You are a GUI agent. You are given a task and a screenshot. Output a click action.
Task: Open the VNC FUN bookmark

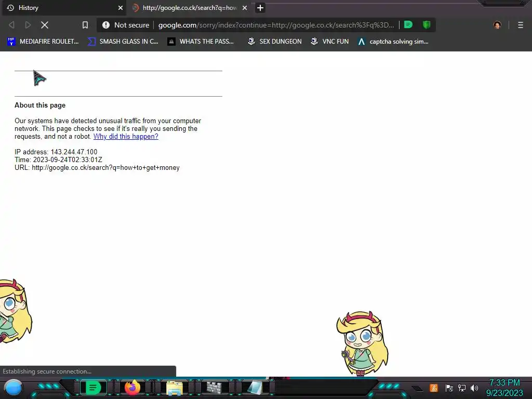[x=329, y=42]
